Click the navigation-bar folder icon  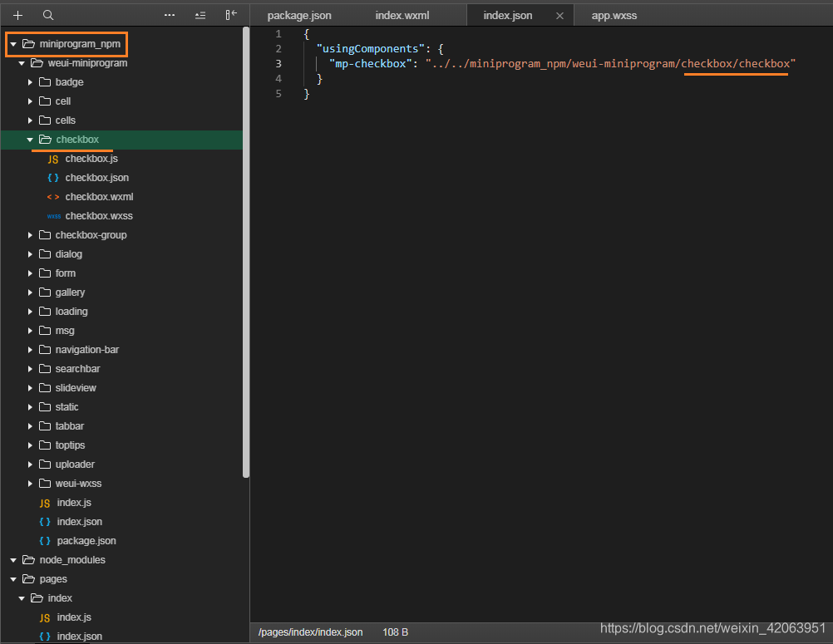point(45,349)
